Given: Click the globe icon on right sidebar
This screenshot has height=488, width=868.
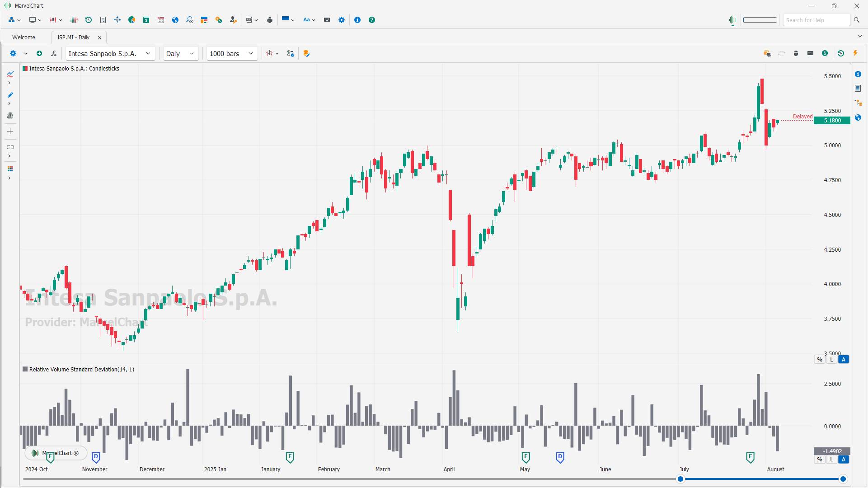Looking at the screenshot, I should click(x=858, y=117).
